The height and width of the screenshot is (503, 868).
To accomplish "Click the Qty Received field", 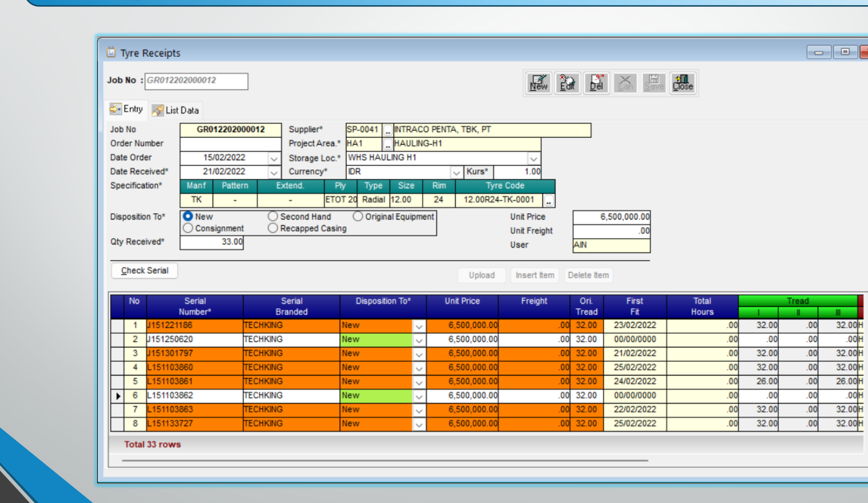I will (x=212, y=242).
